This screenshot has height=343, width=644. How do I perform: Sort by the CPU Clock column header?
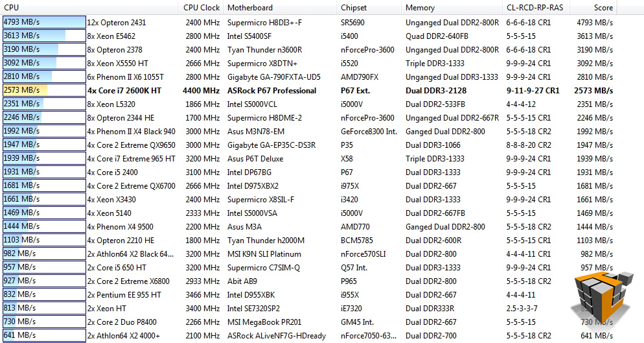pyautogui.click(x=201, y=7)
